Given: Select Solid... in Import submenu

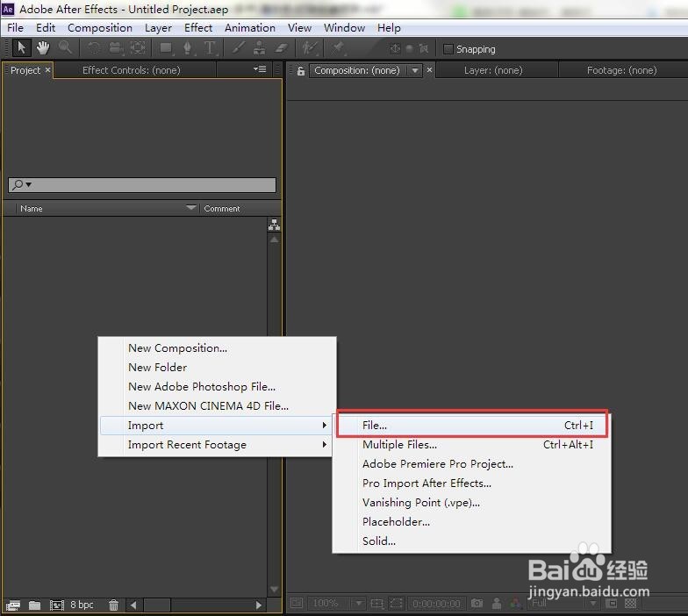Looking at the screenshot, I should (x=472, y=541).
